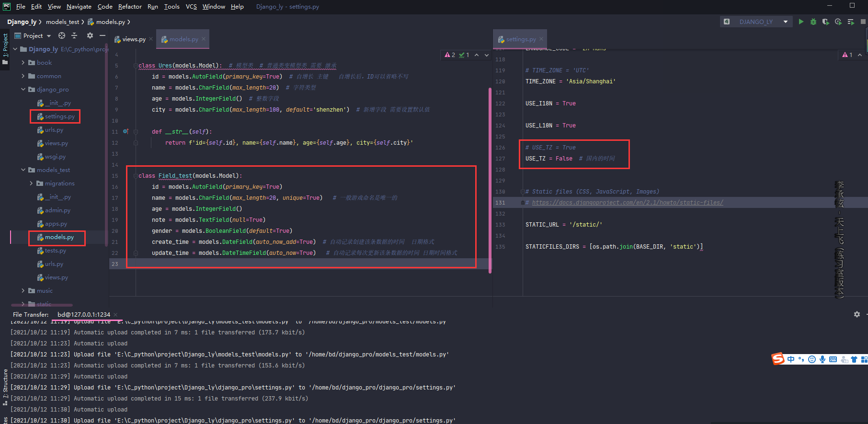Open the File menu
This screenshot has height=424, width=868.
[x=21, y=6]
